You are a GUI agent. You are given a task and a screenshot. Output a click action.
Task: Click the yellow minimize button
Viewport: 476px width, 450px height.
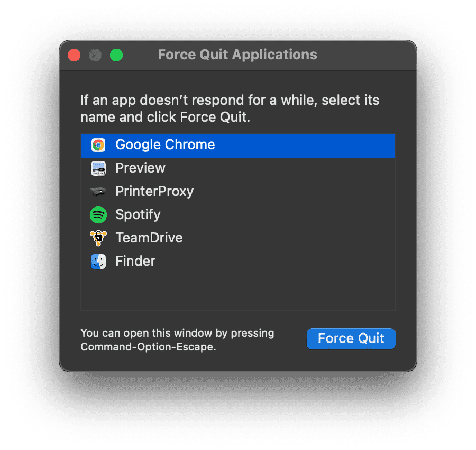click(95, 55)
